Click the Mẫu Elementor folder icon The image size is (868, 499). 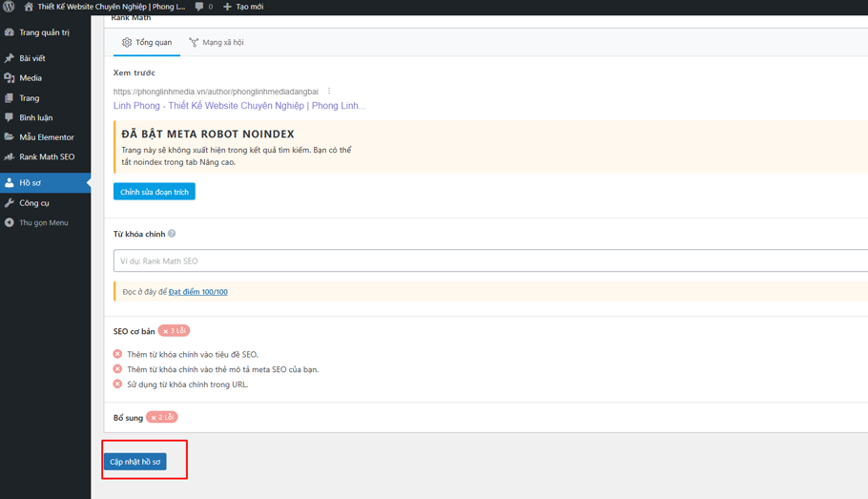(x=10, y=136)
